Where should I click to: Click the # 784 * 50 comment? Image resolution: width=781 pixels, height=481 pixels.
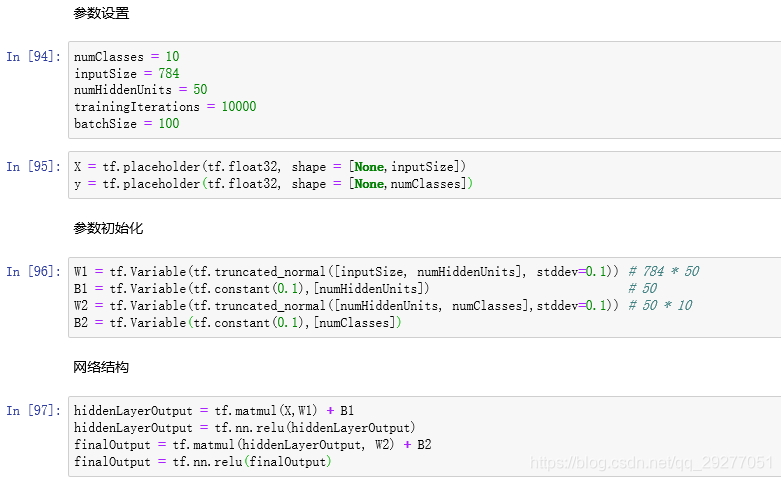pos(664,271)
